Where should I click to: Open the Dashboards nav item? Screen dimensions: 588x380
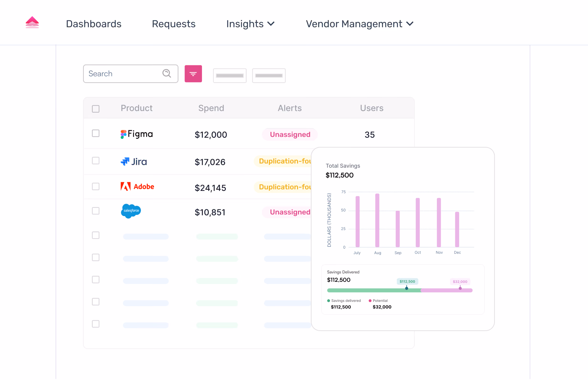coord(94,24)
